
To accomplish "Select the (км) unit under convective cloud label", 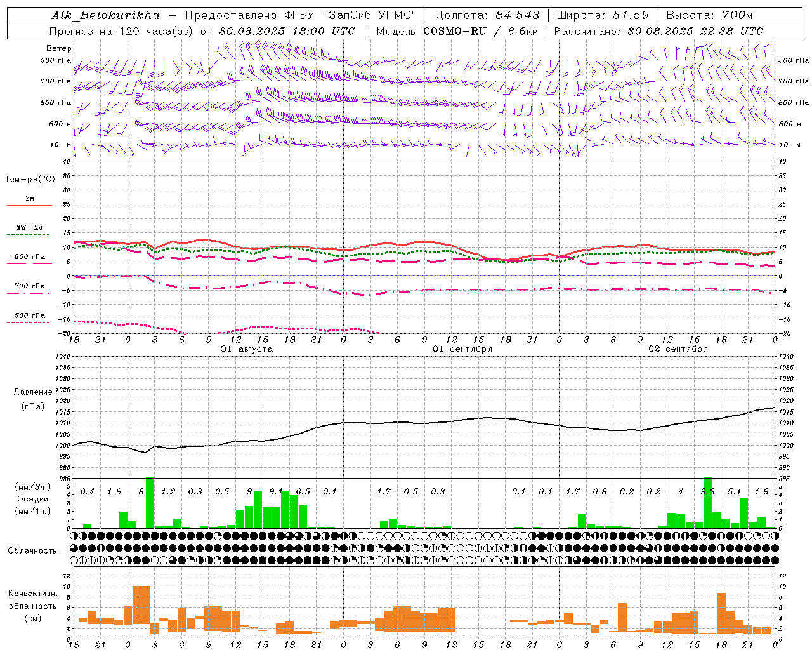I will pos(32,618).
